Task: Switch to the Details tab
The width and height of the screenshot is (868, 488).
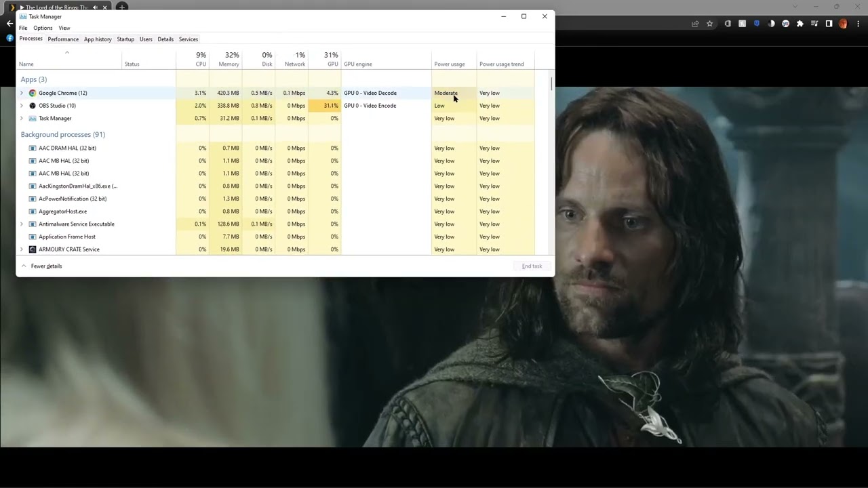Action: point(165,39)
